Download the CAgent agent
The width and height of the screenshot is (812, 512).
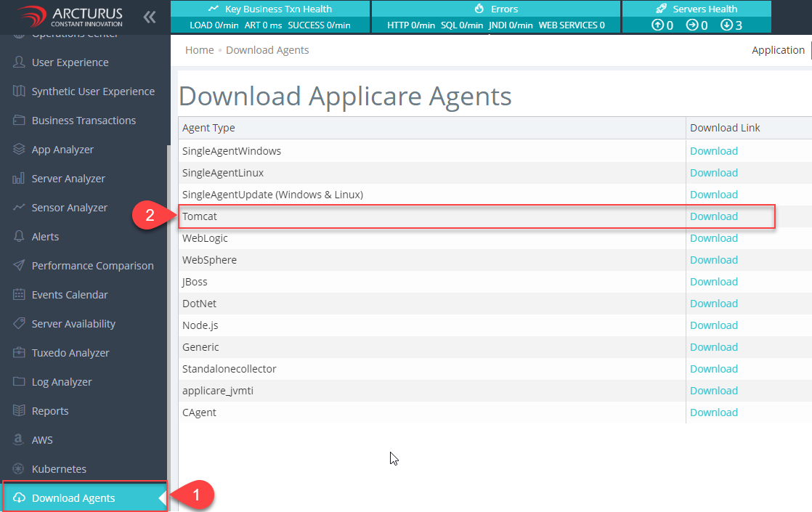tap(714, 412)
